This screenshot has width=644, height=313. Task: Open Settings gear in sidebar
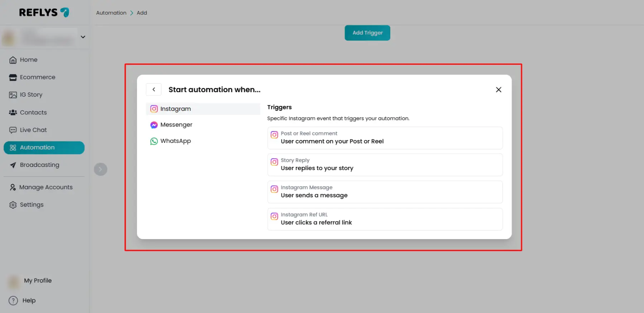13,205
